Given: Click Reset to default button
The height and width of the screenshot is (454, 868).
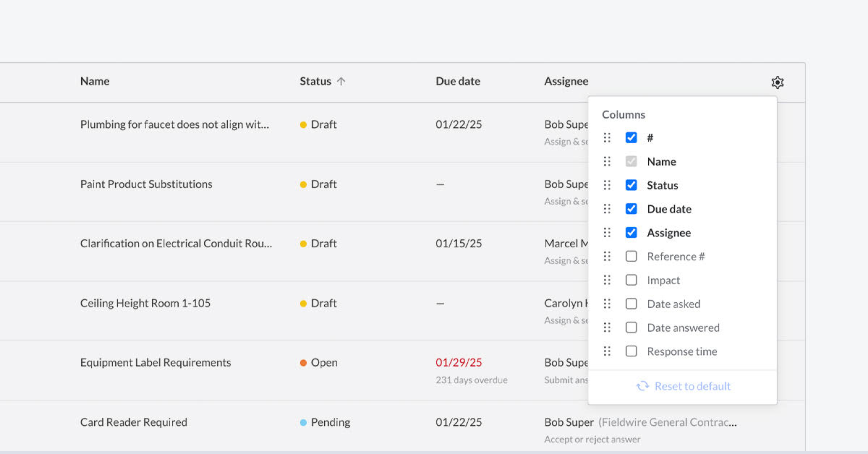Looking at the screenshot, I should (x=684, y=386).
